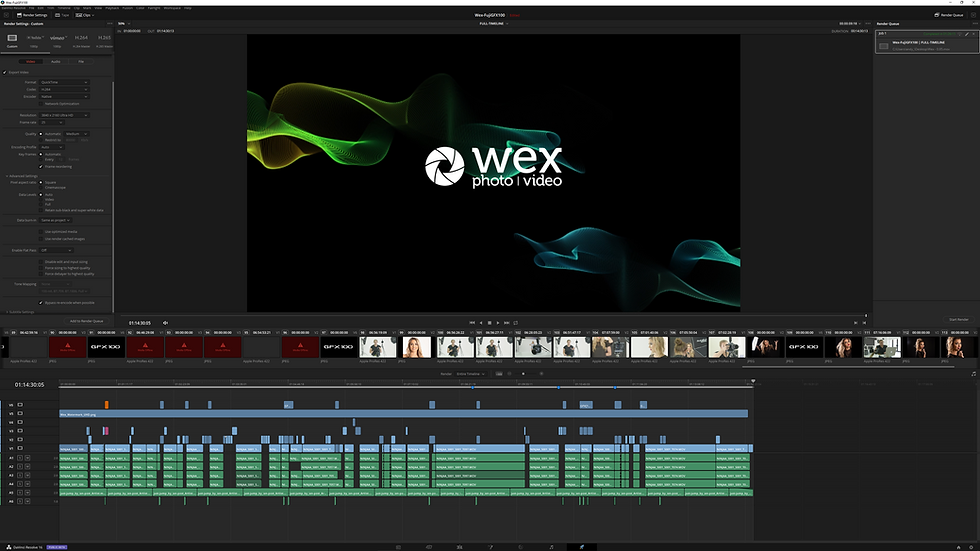
Task: Switch to the File settings tab
Action: (x=81, y=62)
